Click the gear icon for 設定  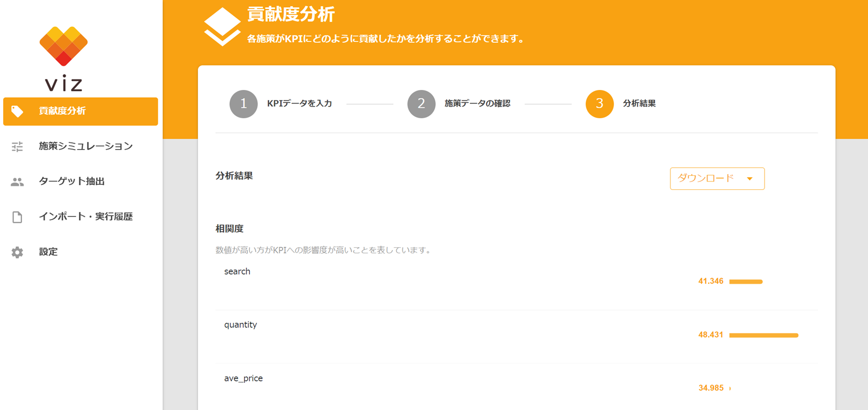point(17,252)
